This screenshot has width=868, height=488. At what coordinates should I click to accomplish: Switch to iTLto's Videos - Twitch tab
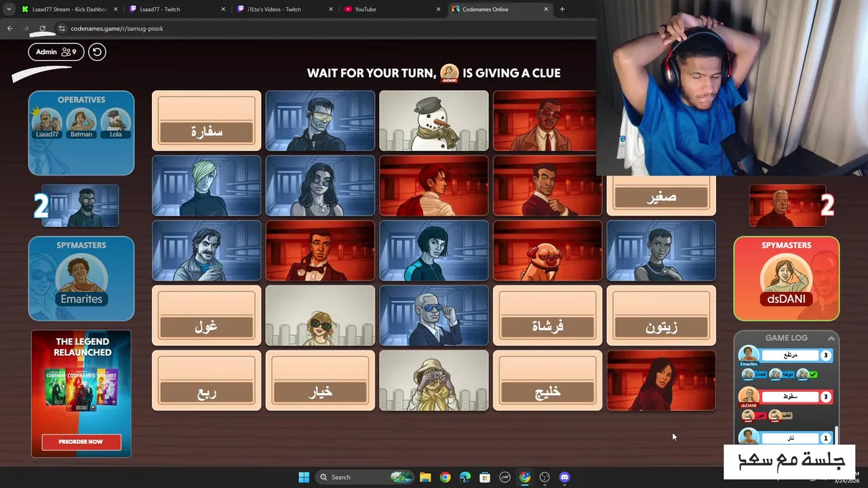[285, 9]
